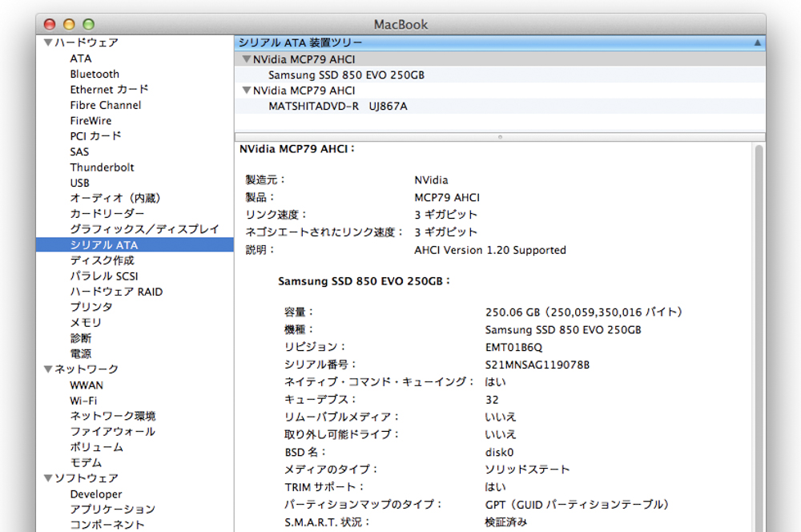Screen dimensions: 801x532
Task: Sort by シリアル ATA 装置ツリー header arrow
Action: tap(758, 43)
